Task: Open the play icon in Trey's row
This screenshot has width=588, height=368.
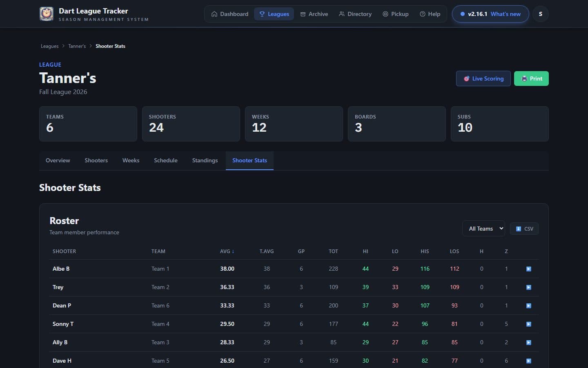Action: [529, 287]
